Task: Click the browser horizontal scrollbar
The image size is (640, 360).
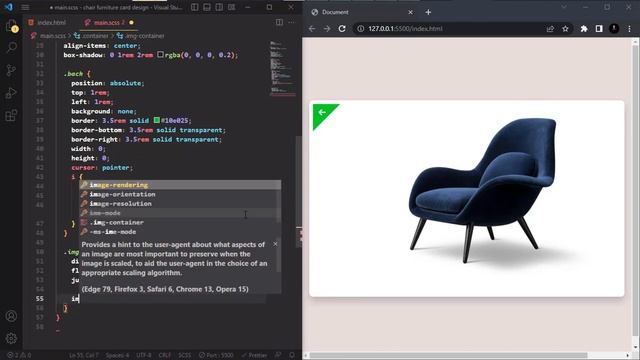Action: pyautogui.click(x=448, y=356)
